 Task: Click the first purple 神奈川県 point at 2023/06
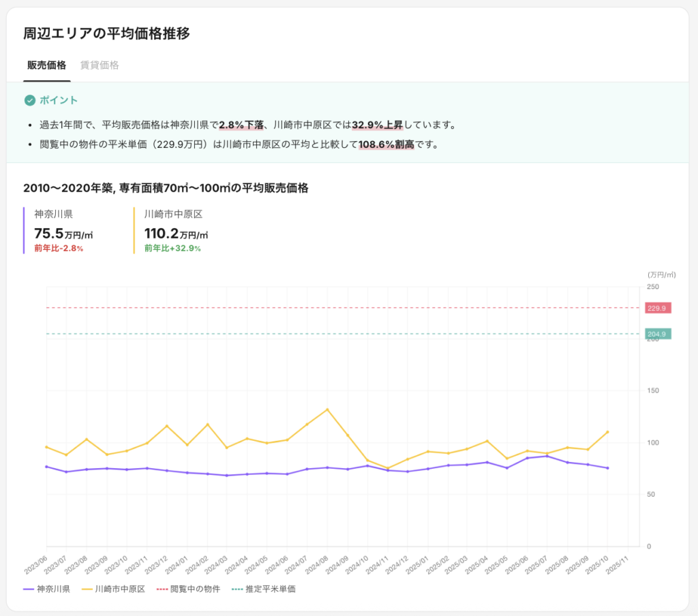(46, 467)
